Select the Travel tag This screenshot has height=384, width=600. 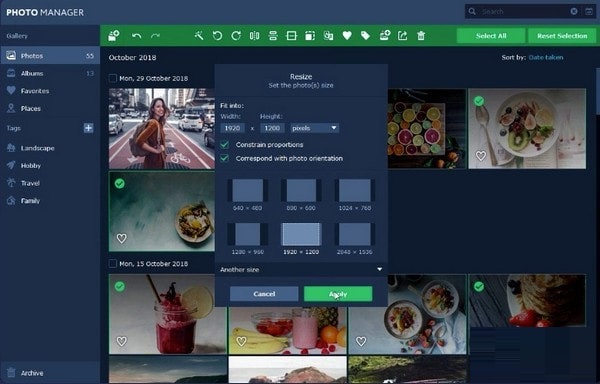click(x=50, y=183)
